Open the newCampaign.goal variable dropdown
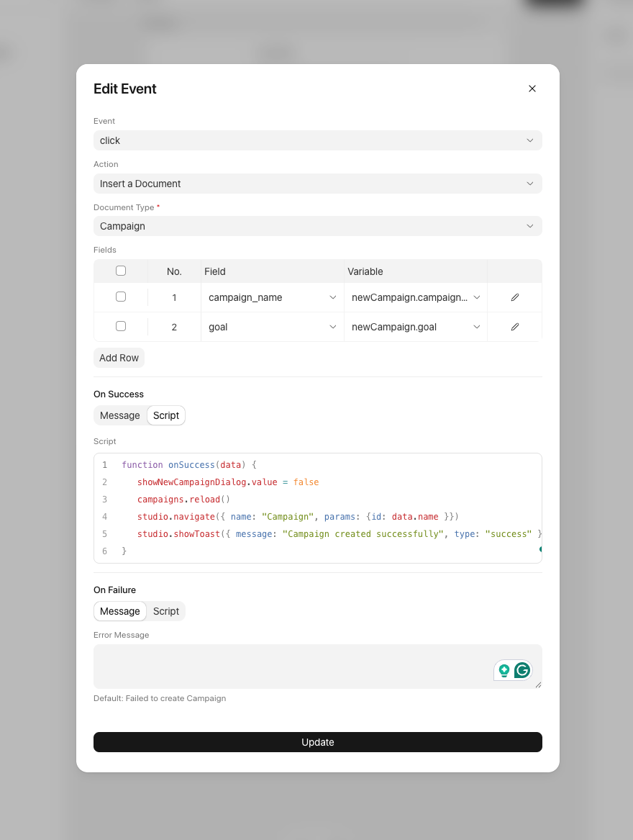633x840 pixels. click(415, 327)
